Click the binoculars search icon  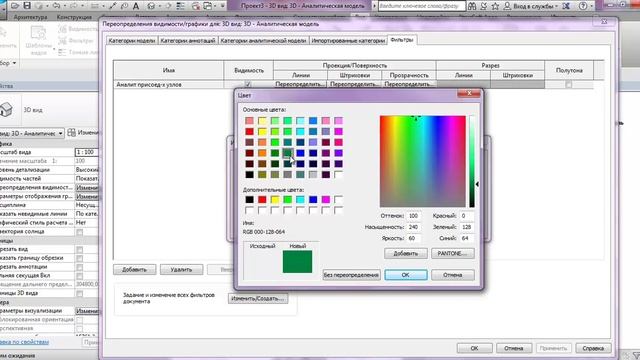tap(472, 6)
